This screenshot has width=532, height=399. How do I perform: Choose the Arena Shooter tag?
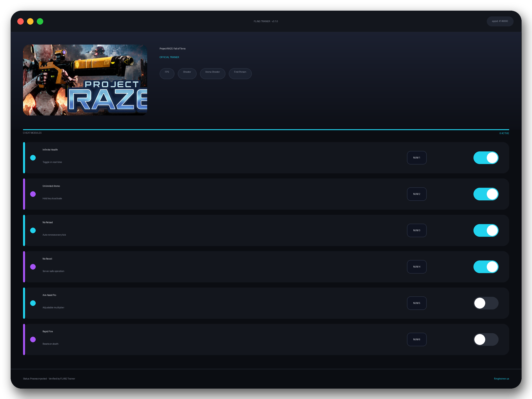click(x=212, y=73)
